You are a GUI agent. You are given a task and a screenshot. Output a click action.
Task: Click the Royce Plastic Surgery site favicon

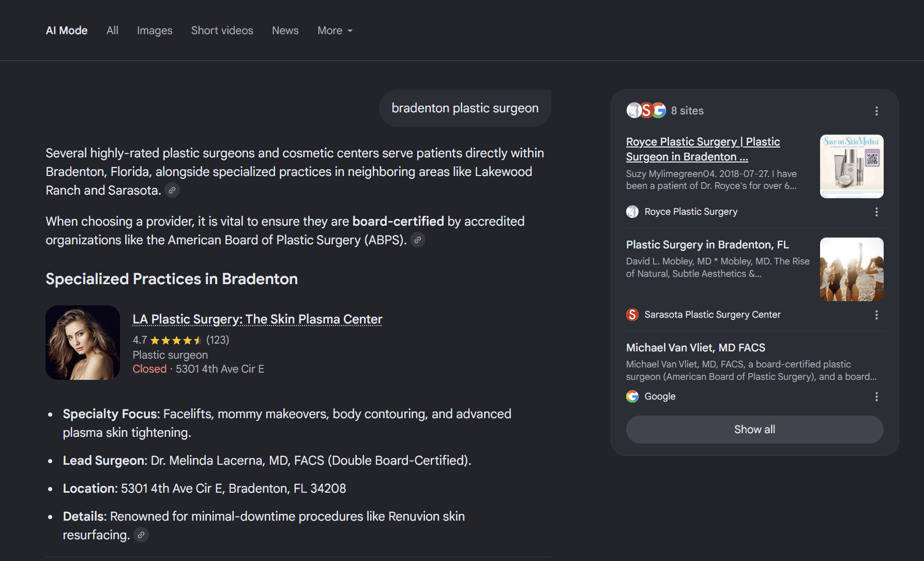(632, 212)
